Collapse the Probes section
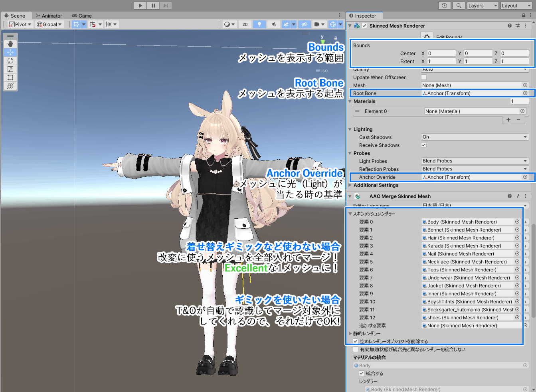Screen dimensions: 536x392 tap(350, 153)
